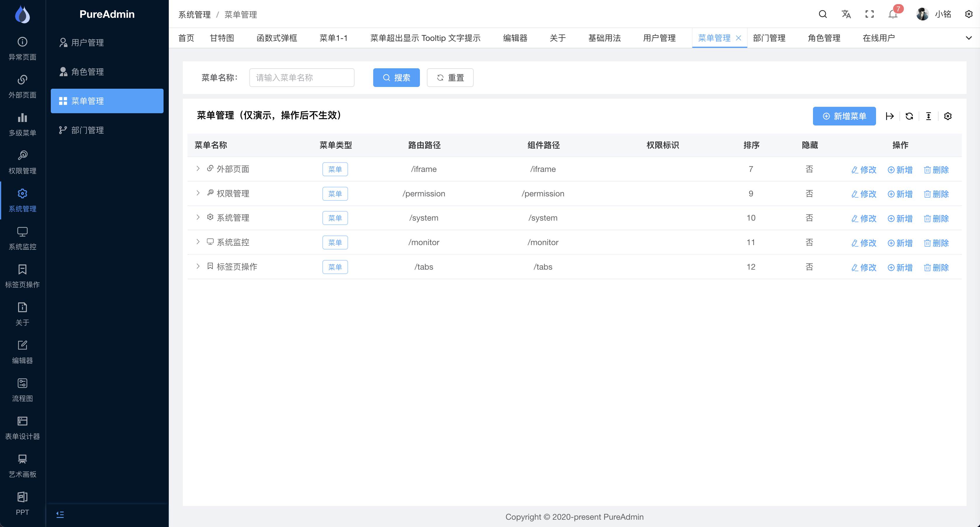Screen dimensions: 980x527
Task: Collapse the sidebar menu icon
Action: click(x=60, y=514)
